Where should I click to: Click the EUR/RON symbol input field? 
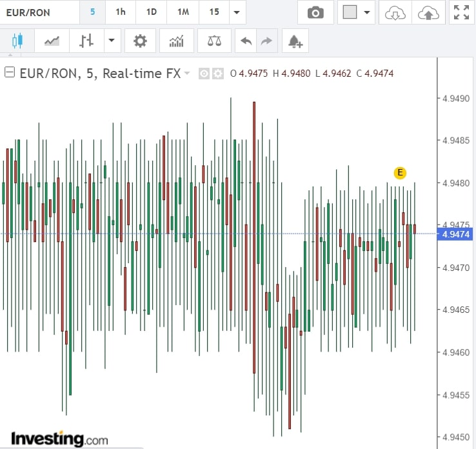(39, 12)
